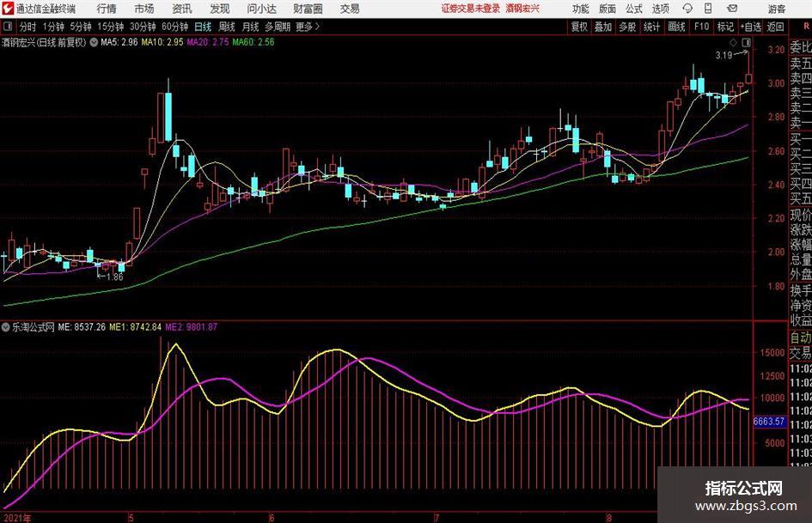Switch to 15分钟 period tab
This screenshot has height=523, width=812.
click(110, 27)
